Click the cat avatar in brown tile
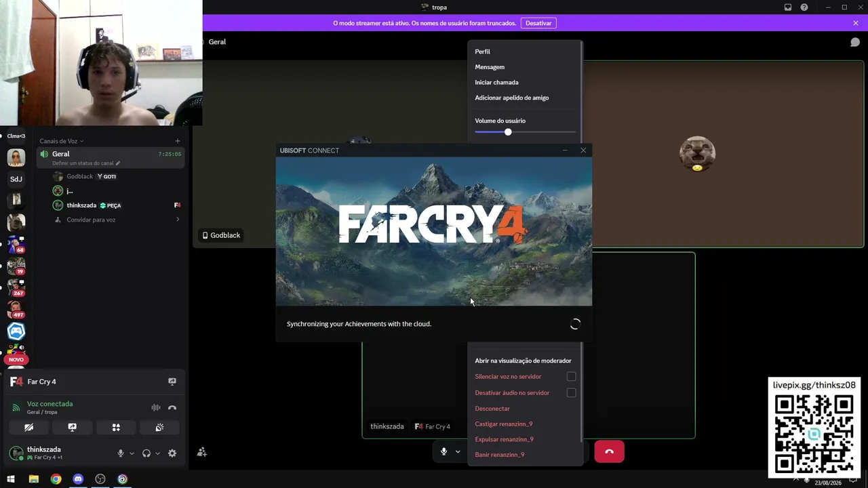This screenshot has width=868, height=488. coord(697,154)
